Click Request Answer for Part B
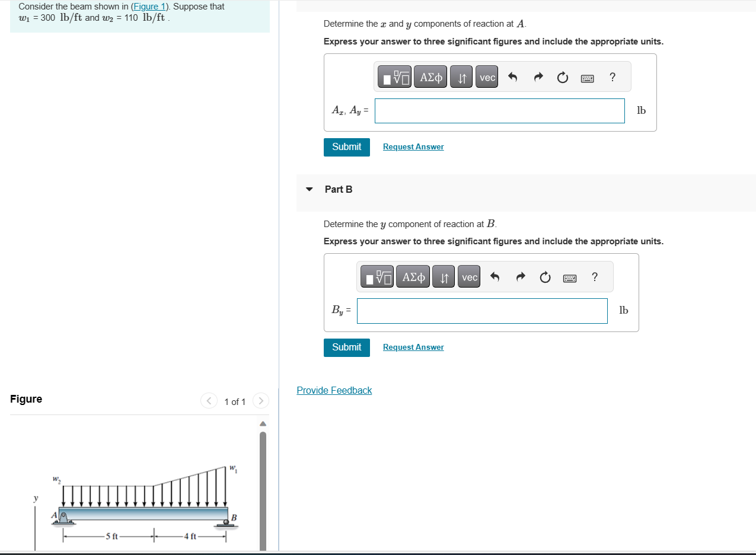 [x=413, y=347]
